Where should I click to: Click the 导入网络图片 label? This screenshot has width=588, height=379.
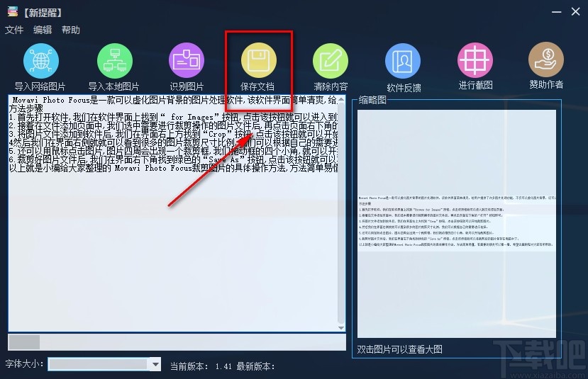40,86
